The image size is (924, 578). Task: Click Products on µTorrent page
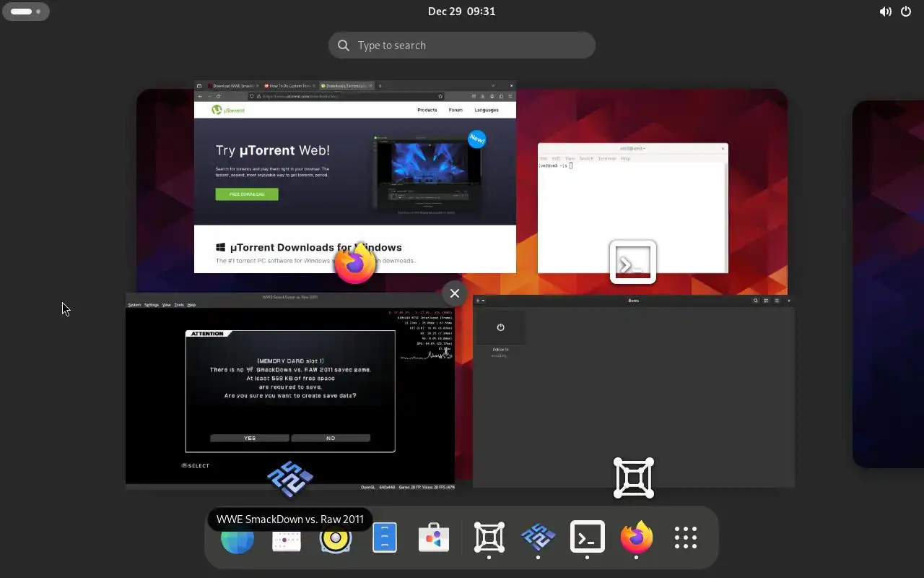427,110
